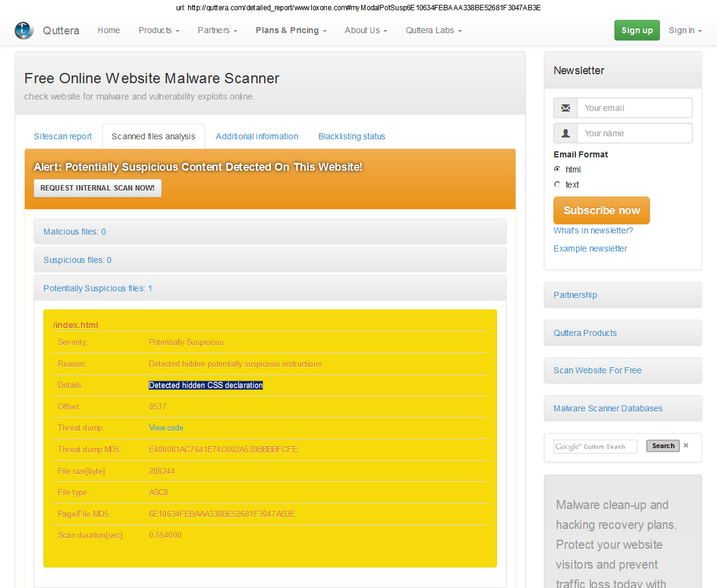
Task: Switch to the Sitescan report tab
Action: coord(63,136)
